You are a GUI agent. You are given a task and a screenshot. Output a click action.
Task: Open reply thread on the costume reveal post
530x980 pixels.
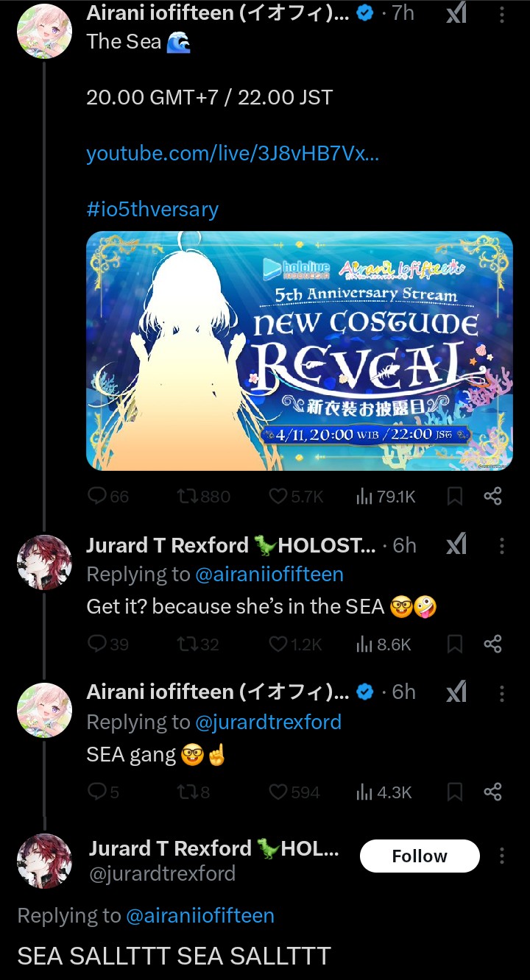coord(107,497)
